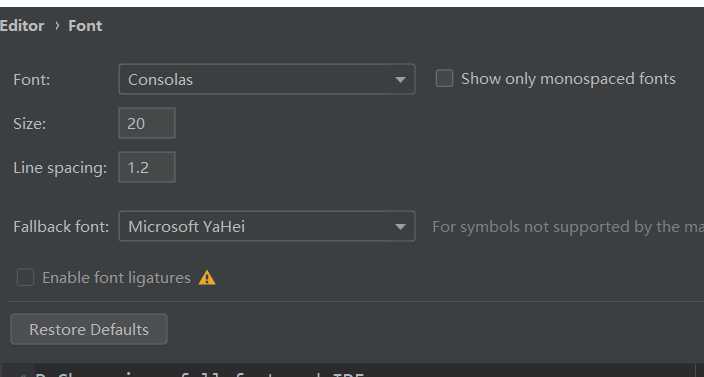
Task: Click the 'Show only monospaced fonts' label text
Action: tap(568, 79)
